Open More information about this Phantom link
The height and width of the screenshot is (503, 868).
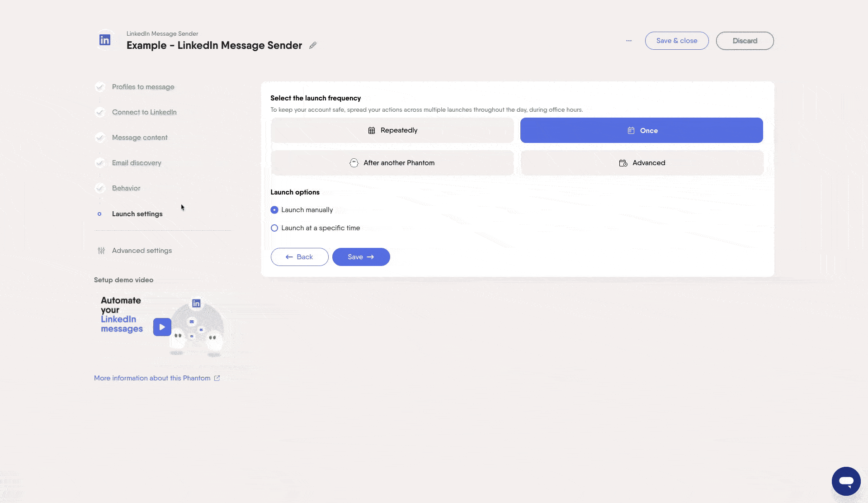(152, 378)
